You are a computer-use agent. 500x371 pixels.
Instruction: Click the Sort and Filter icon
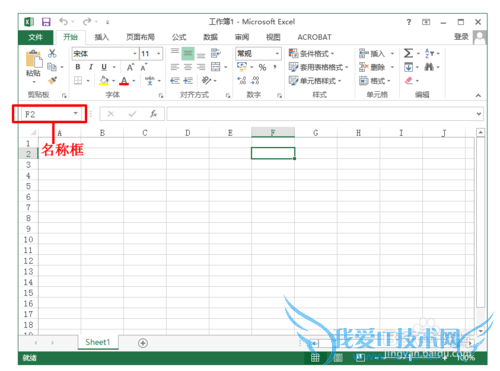[429, 53]
